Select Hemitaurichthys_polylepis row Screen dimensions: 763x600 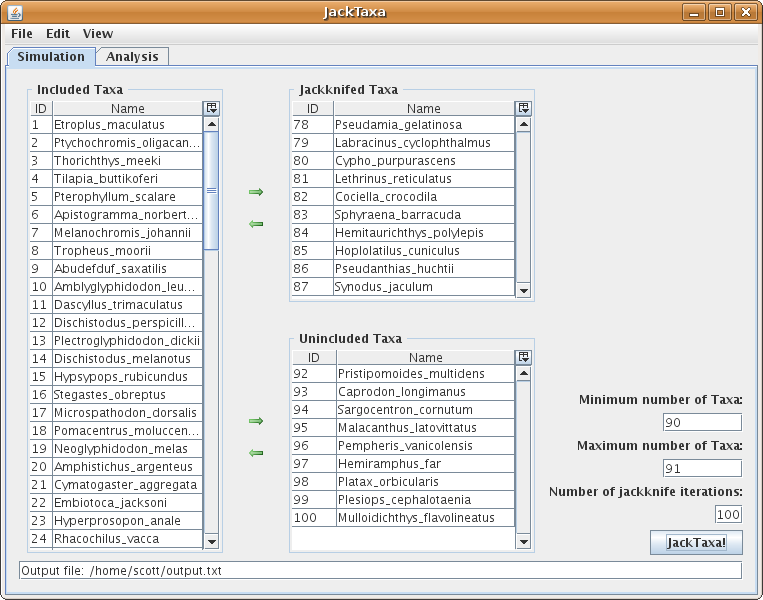click(x=403, y=233)
